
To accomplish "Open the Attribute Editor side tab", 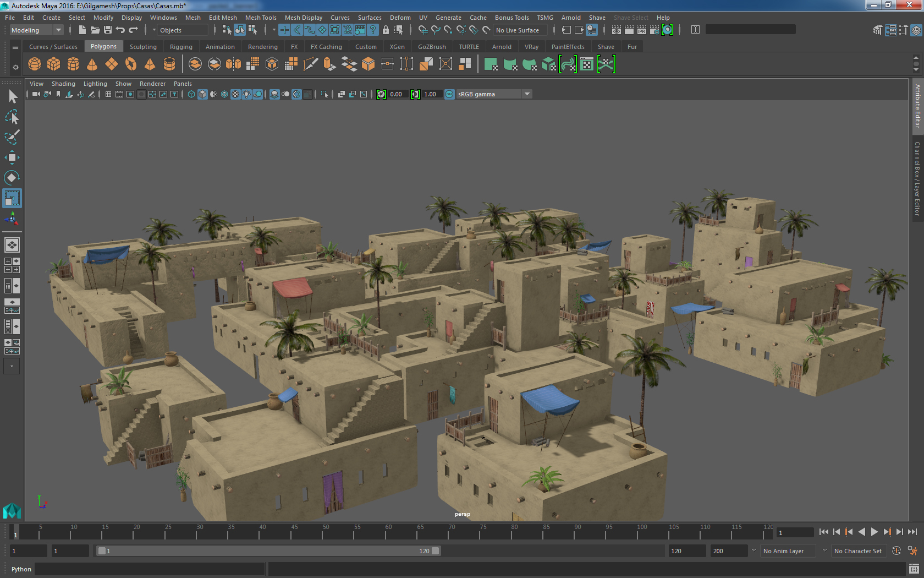I will [917, 106].
